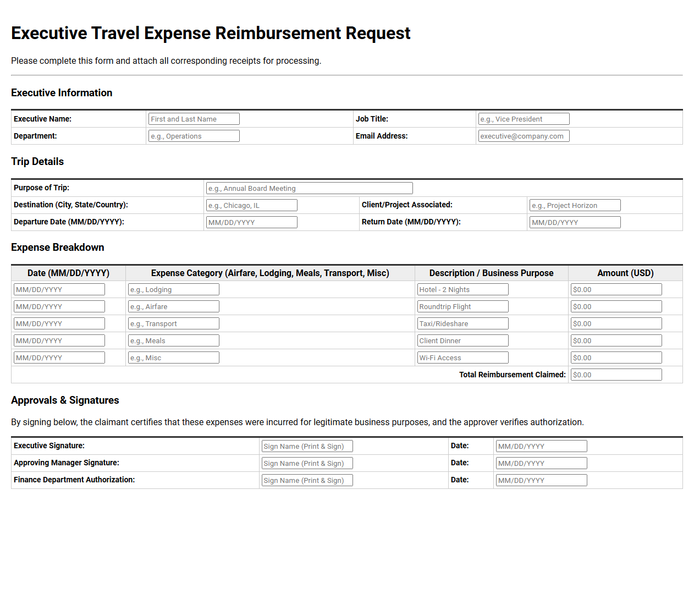Select the 'e.g., Misc' category field

174,358
